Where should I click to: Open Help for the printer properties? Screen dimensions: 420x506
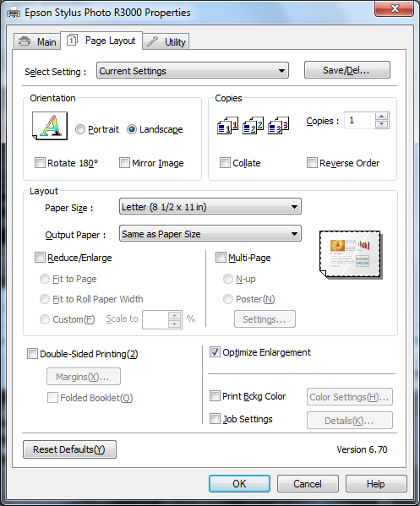coord(376,483)
